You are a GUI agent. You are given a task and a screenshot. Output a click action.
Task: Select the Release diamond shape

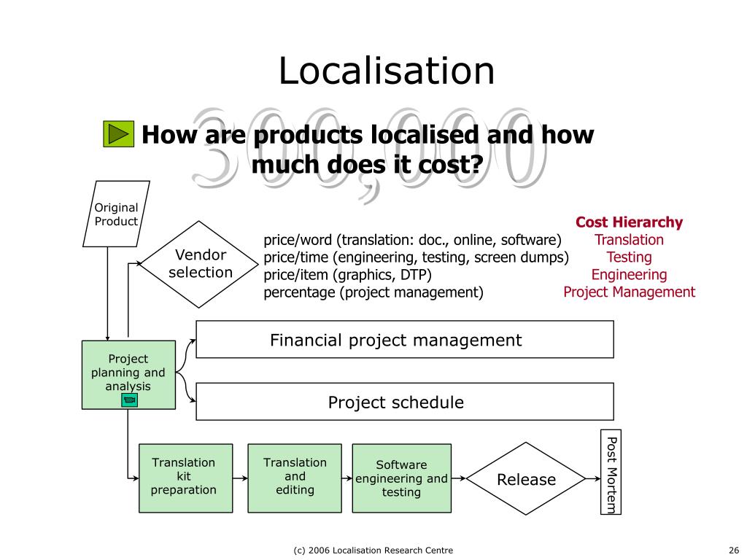click(526, 478)
